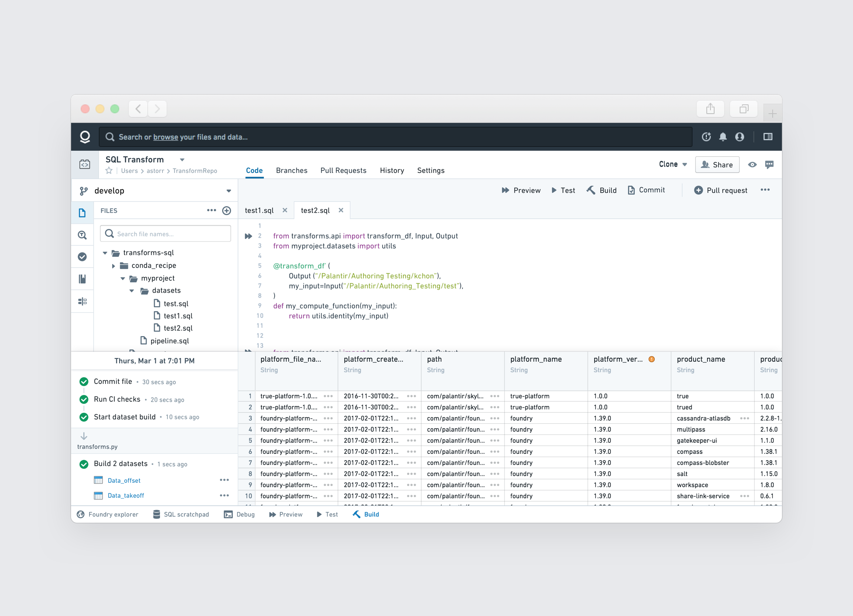The width and height of the screenshot is (853, 616).
Task: Switch to the Code tab
Action: (x=254, y=171)
